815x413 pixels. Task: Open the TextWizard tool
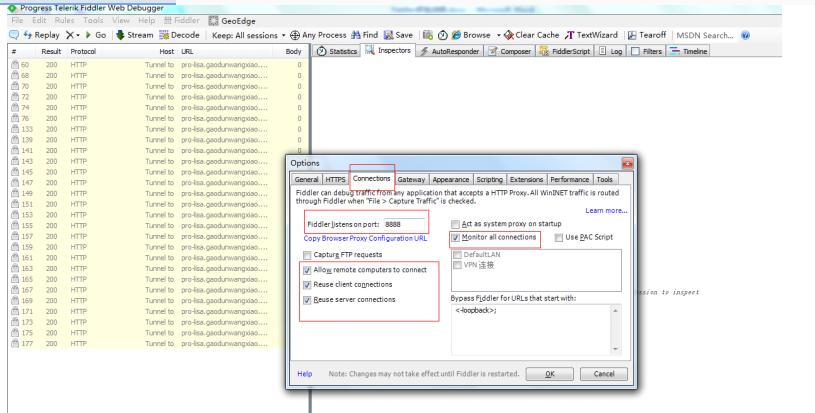[591, 35]
